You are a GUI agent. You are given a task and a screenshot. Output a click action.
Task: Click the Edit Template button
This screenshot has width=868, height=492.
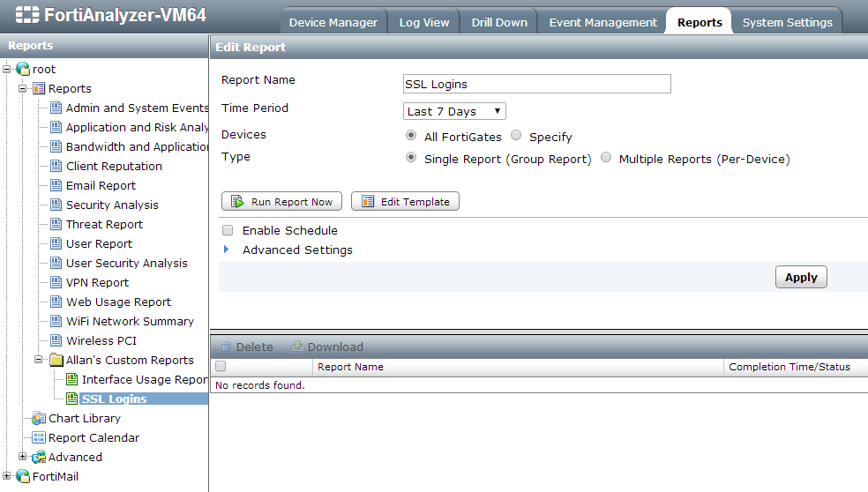405,201
